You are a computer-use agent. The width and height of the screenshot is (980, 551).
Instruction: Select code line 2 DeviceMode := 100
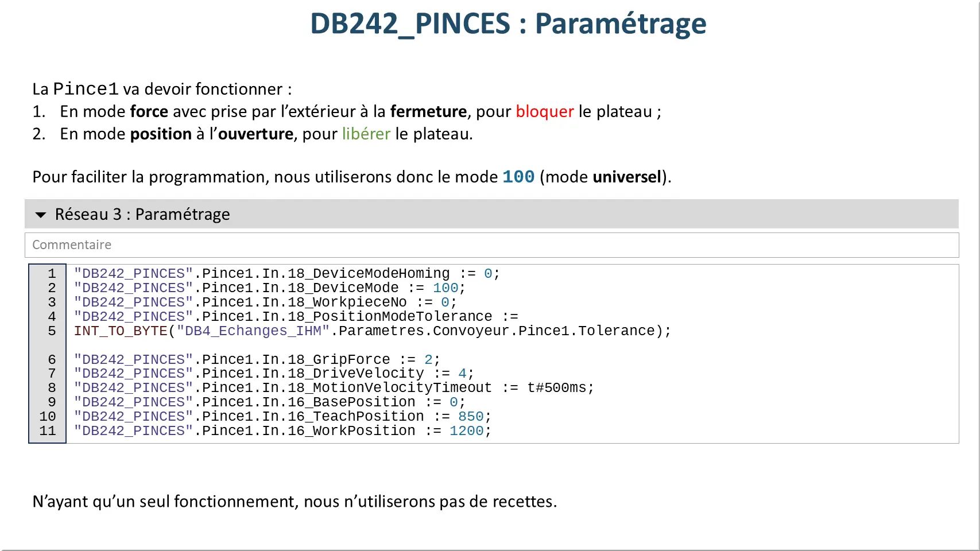pyautogui.click(x=269, y=288)
